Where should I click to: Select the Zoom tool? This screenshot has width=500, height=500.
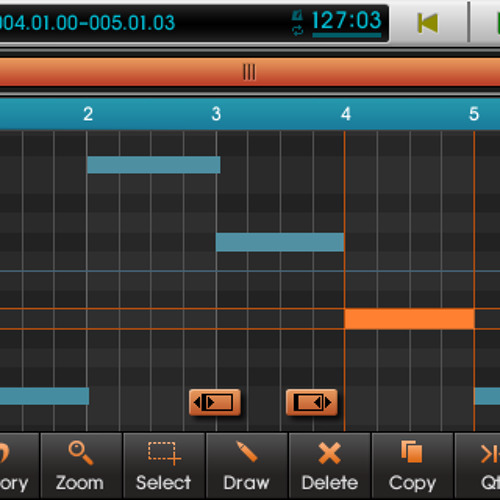coord(81,466)
